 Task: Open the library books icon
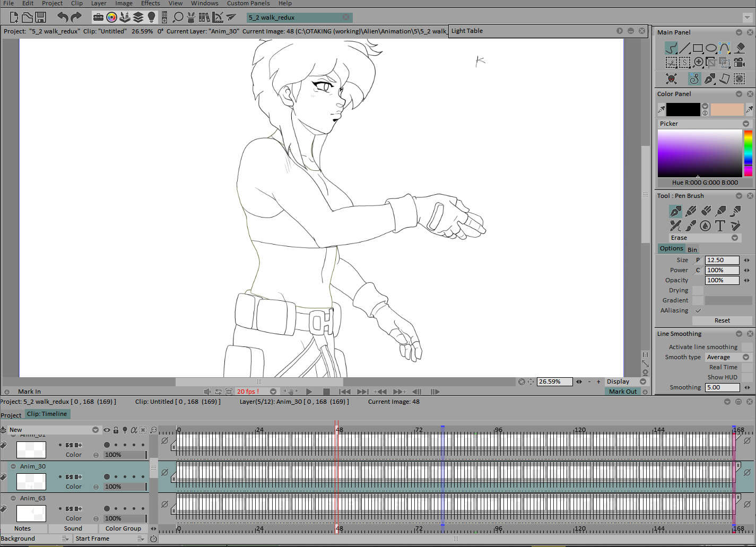(204, 18)
